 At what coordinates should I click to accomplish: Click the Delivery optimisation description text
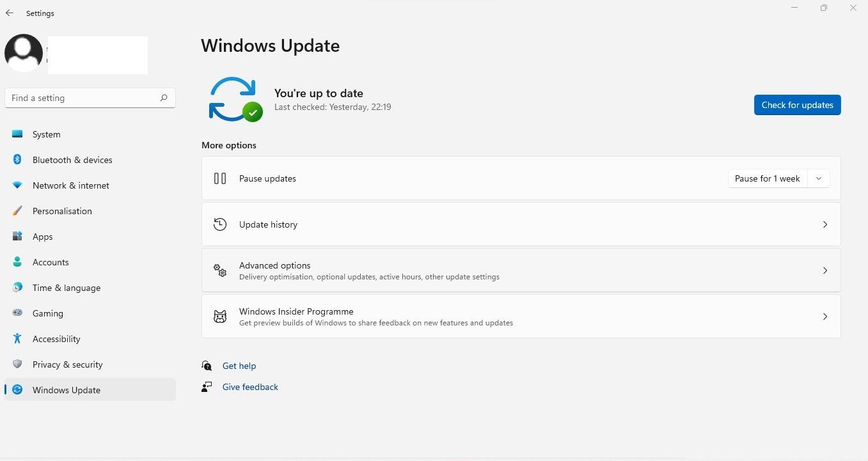[369, 277]
